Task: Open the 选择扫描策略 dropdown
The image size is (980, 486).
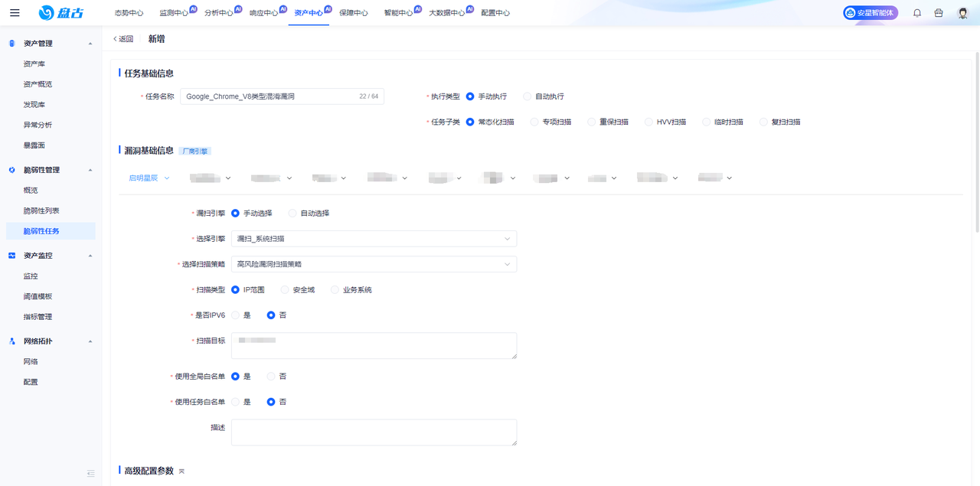Action: pyautogui.click(x=374, y=263)
